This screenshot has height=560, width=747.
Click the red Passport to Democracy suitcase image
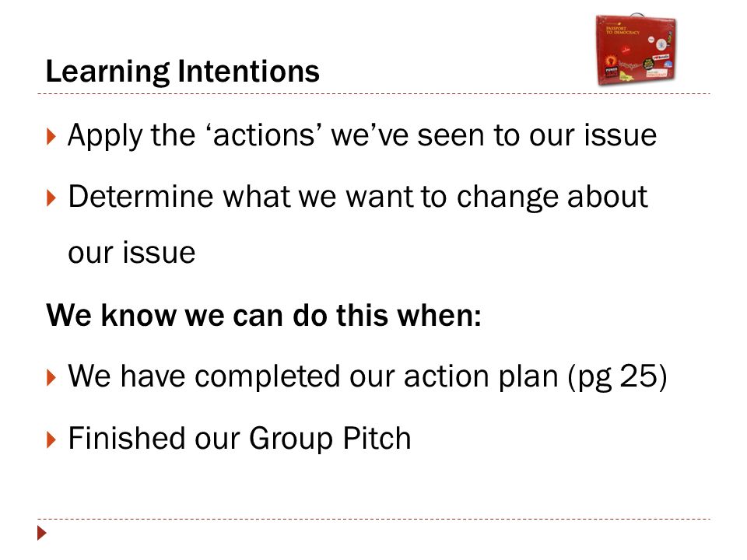click(636, 50)
